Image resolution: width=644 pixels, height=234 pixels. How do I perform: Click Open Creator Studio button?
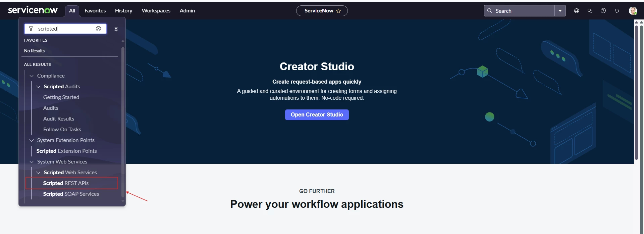(317, 115)
